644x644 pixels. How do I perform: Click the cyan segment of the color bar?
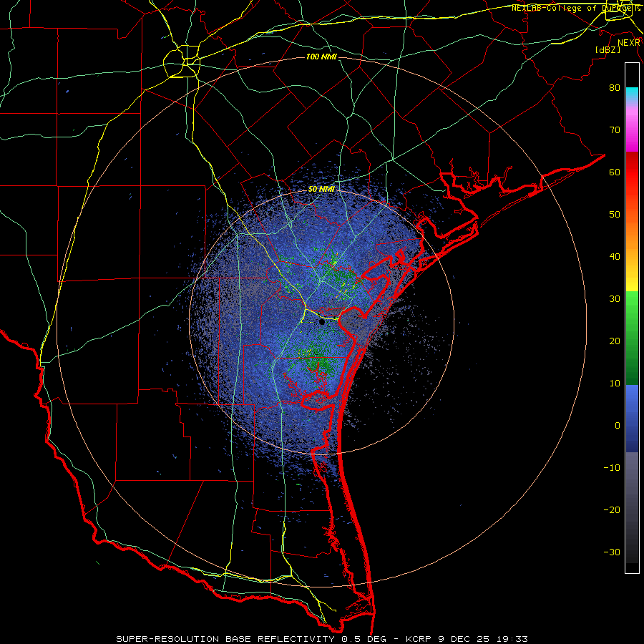tap(632, 94)
